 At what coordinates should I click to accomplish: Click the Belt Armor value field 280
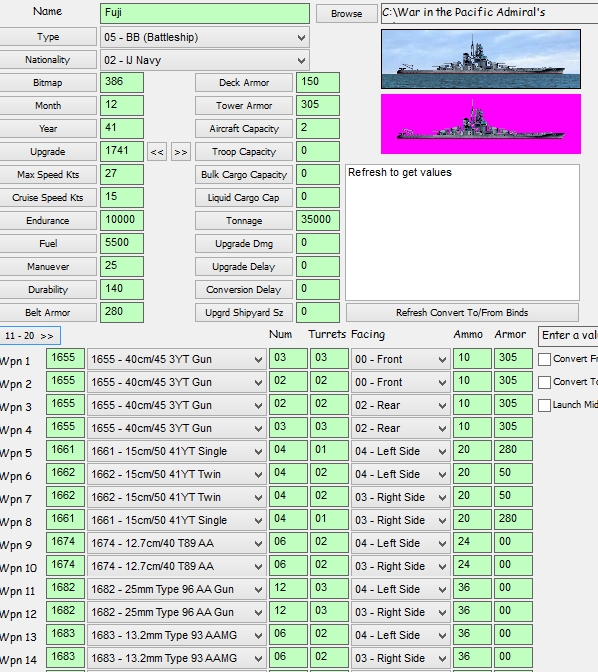click(122, 312)
